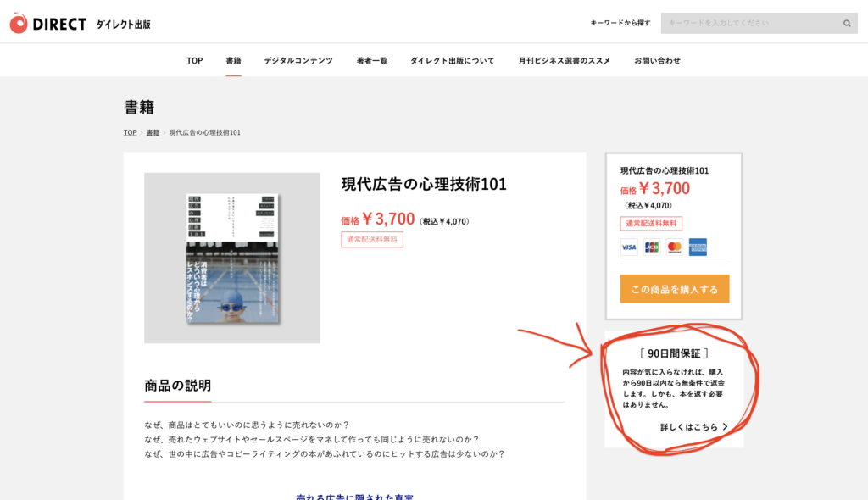Click the line starting なぜ、世の中に広告や

coord(325,453)
